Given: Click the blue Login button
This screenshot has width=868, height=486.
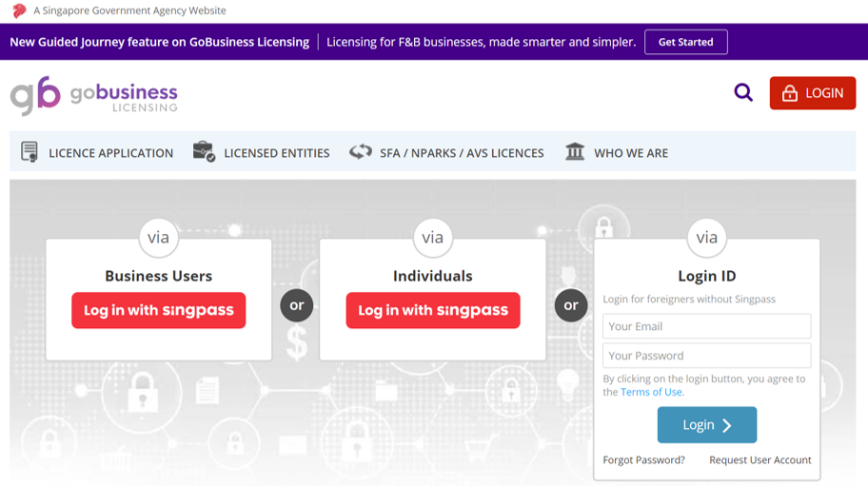Looking at the screenshot, I should click(707, 424).
